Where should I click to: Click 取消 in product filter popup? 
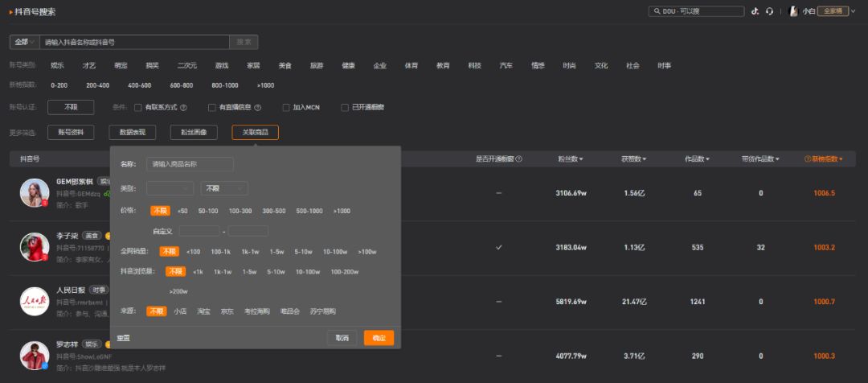(x=342, y=338)
